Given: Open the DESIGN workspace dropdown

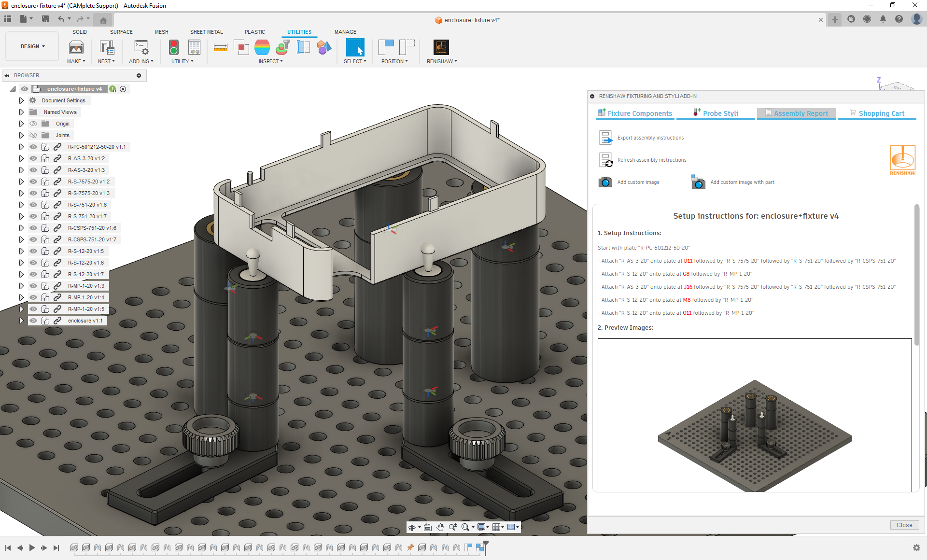Looking at the screenshot, I should 32,46.
